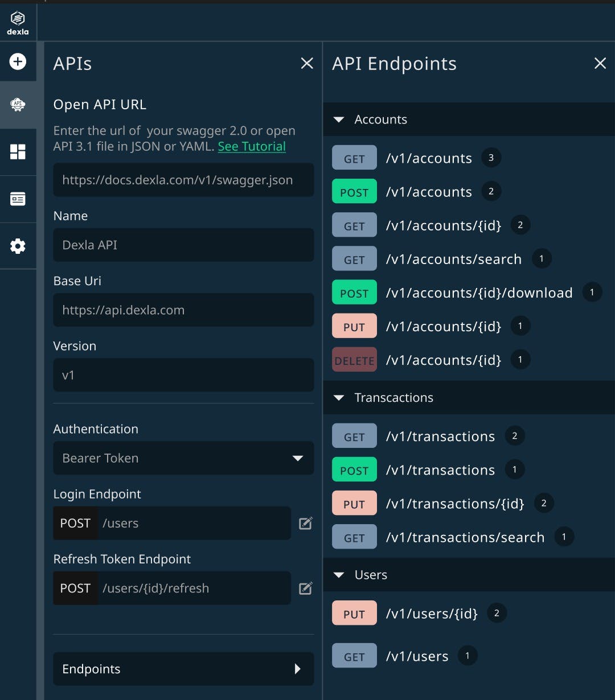
Task: Click the Base Uri input field
Action: 183,310
